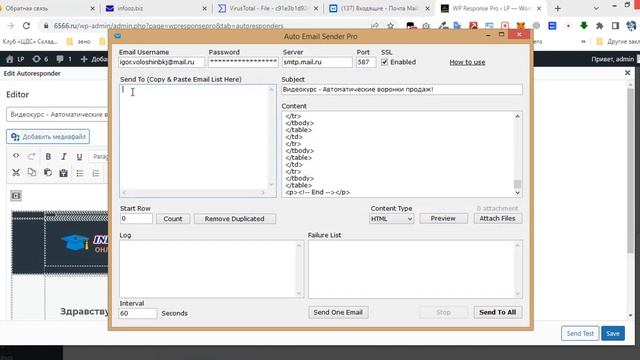Open browser side panel icon
Screen dimensions: 640x360
(x=615, y=26)
